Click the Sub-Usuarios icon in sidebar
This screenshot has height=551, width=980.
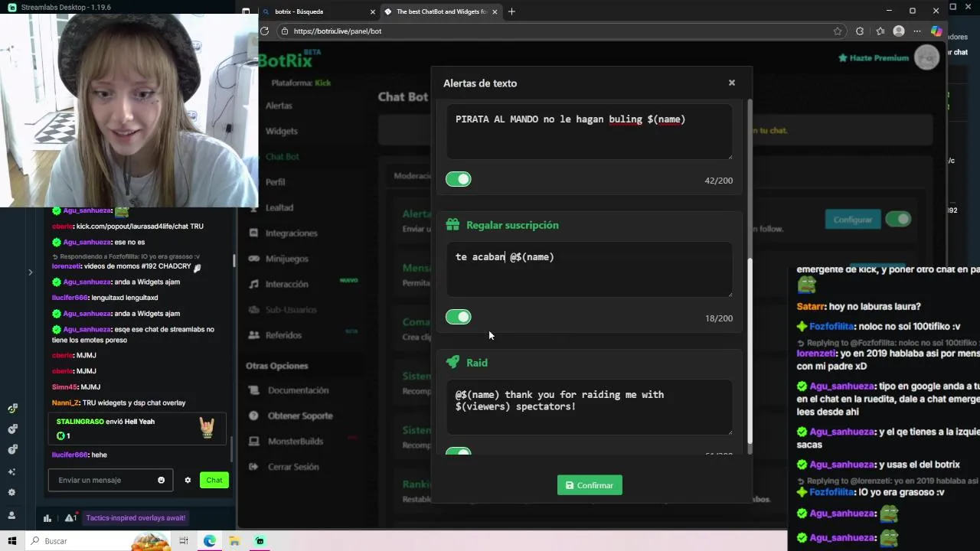tap(253, 309)
